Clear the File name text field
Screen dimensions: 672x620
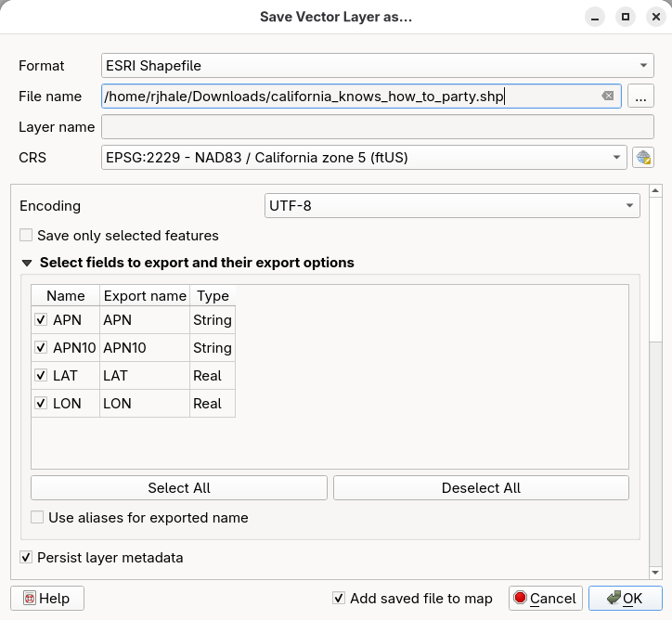(x=607, y=96)
